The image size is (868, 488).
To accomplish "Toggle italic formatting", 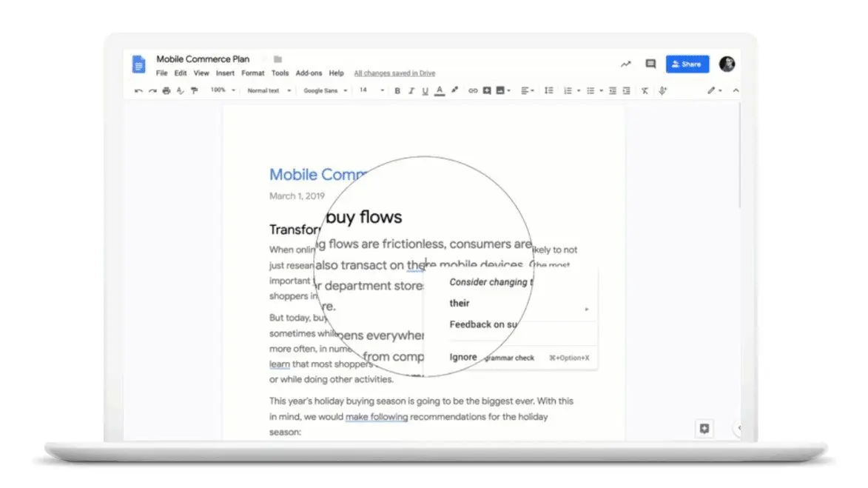I will click(411, 90).
